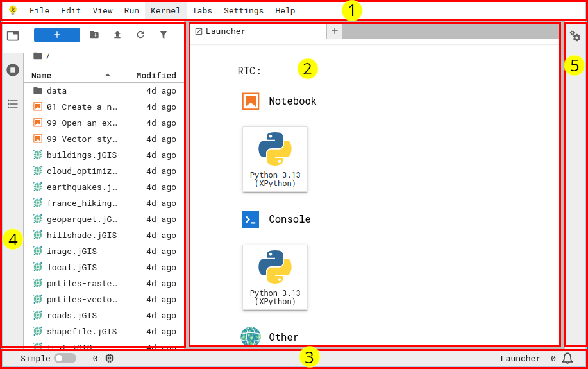Screen dimensions: 588x369
Task: Open the data folder
Action: (56, 91)
